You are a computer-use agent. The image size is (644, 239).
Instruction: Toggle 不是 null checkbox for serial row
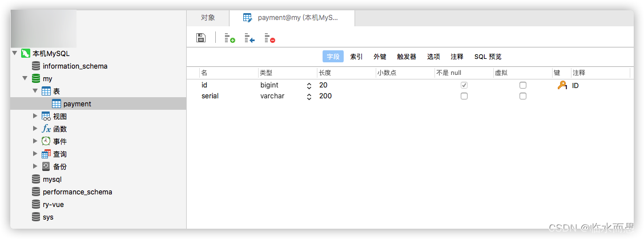click(464, 96)
